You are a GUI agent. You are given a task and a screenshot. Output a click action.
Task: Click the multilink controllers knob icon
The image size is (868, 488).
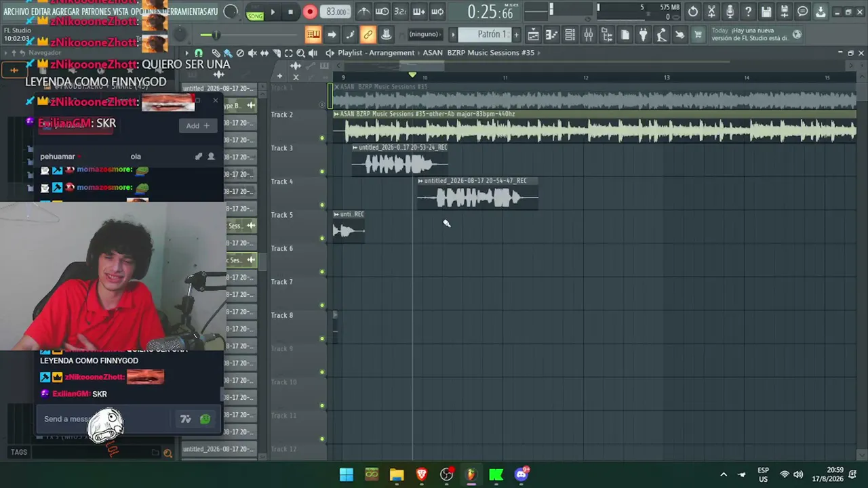pyautogui.click(x=387, y=35)
